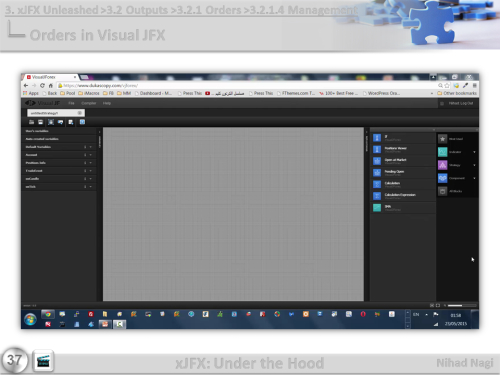Click the save strategy toolbar icon
The width and height of the screenshot is (500, 375).
pos(40,122)
